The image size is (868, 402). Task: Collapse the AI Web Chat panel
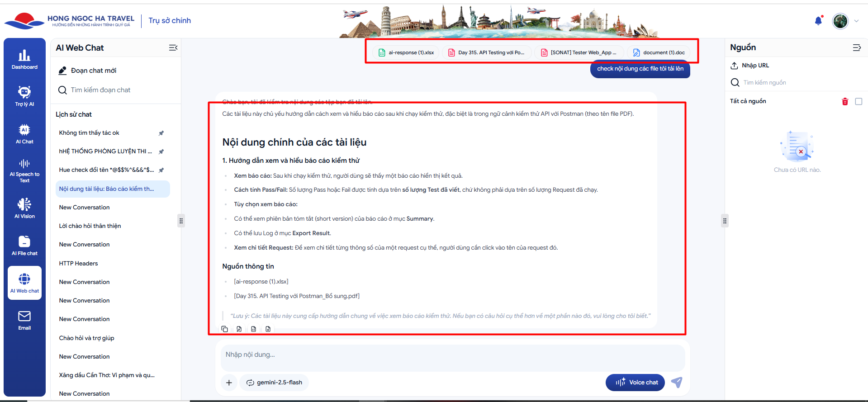[173, 48]
